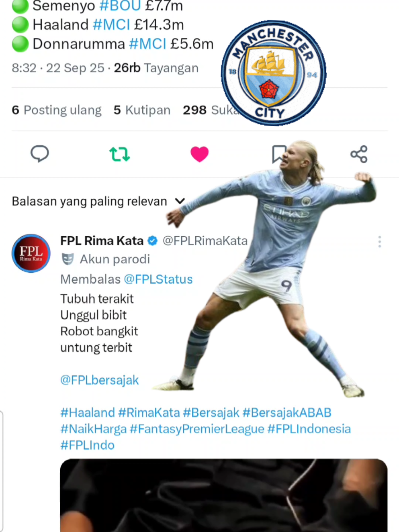Toggle the bookmark icon
Viewport: 399px width, 532px height.
pyautogui.click(x=279, y=154)
